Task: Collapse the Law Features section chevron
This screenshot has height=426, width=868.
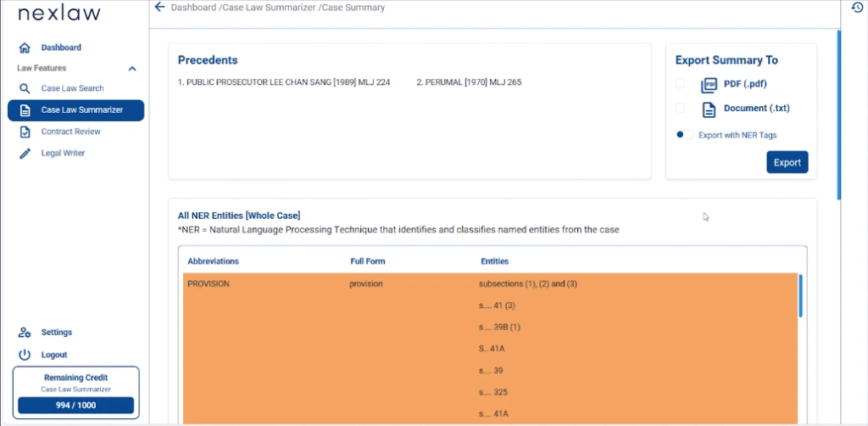Action: pos(131,69)
